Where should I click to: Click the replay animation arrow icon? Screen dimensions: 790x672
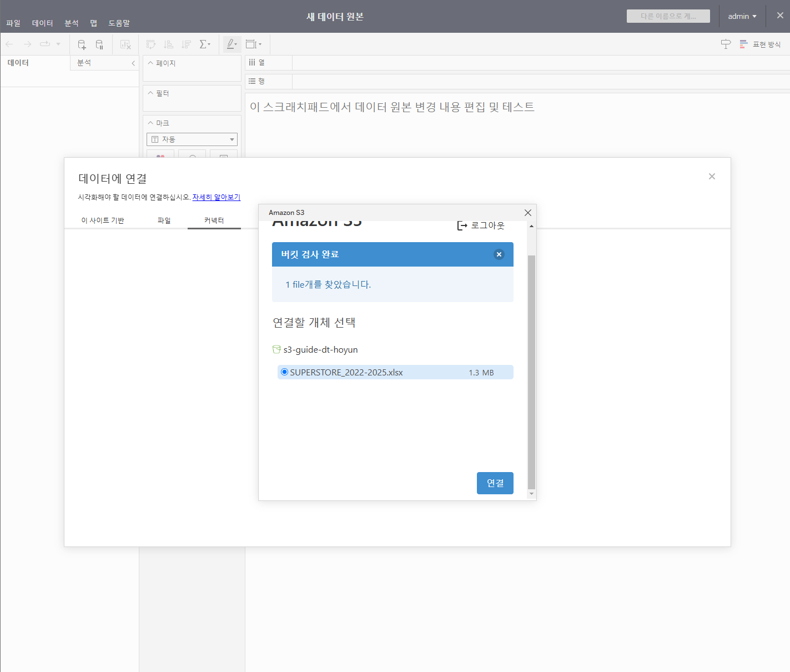coord(45,44)
